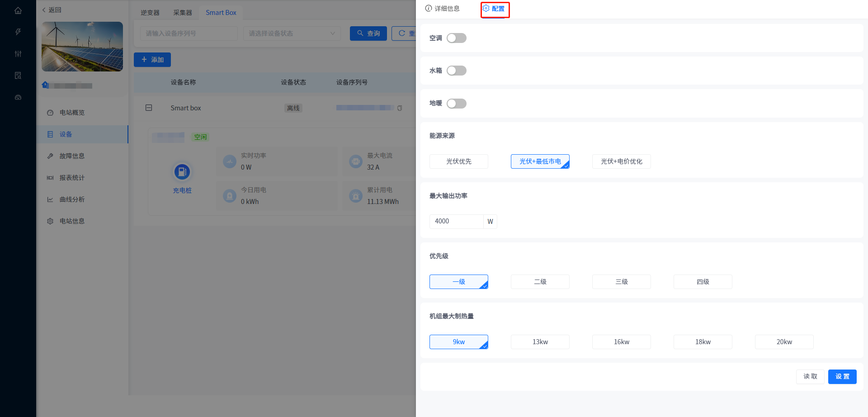The image size is (868, 417).
Task: Switch to the 详细信息 tab
Action: pos(443,9)
